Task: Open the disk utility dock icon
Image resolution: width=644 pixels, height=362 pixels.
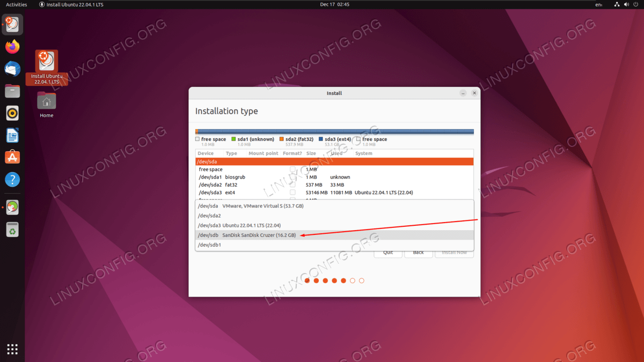Action: pos(12,208)
